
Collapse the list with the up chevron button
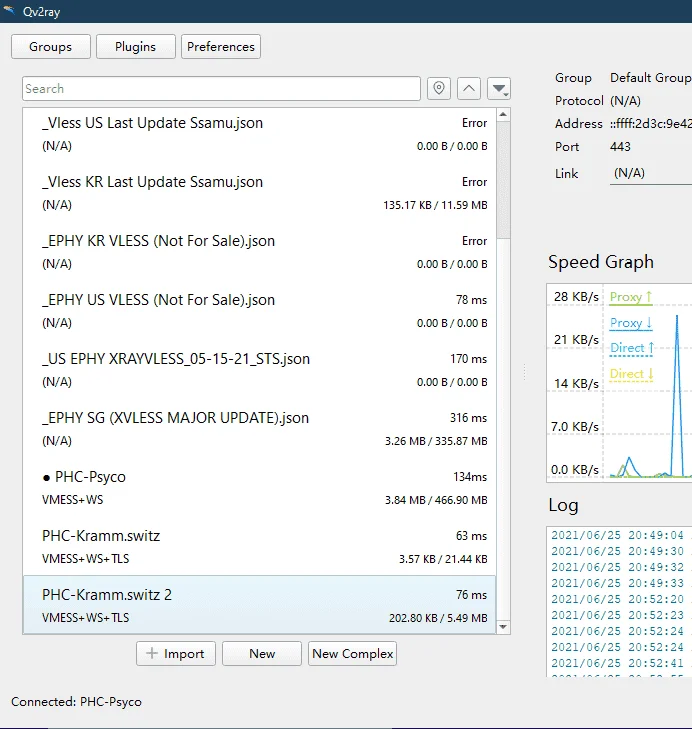469,88
